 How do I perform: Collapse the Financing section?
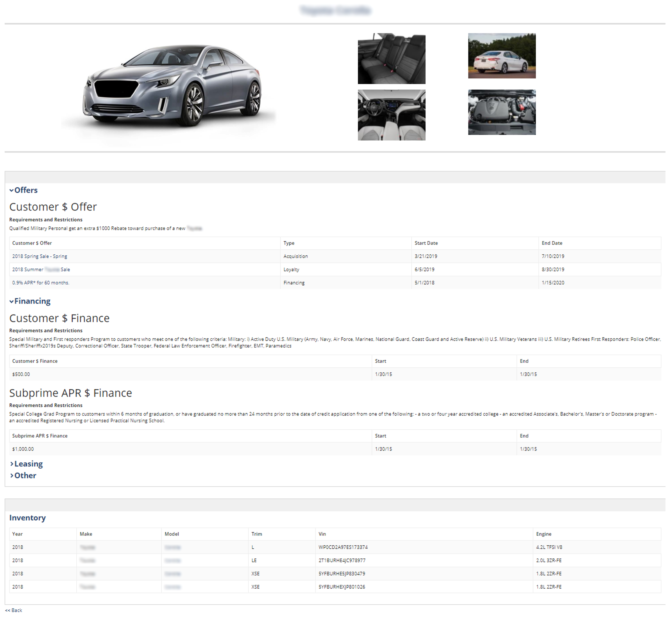tap(30, 301)
